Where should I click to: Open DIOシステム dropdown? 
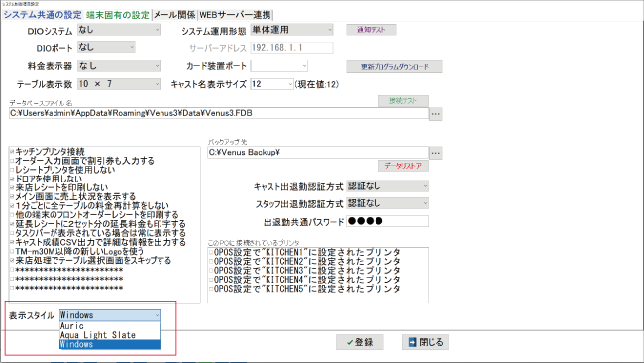119,30
